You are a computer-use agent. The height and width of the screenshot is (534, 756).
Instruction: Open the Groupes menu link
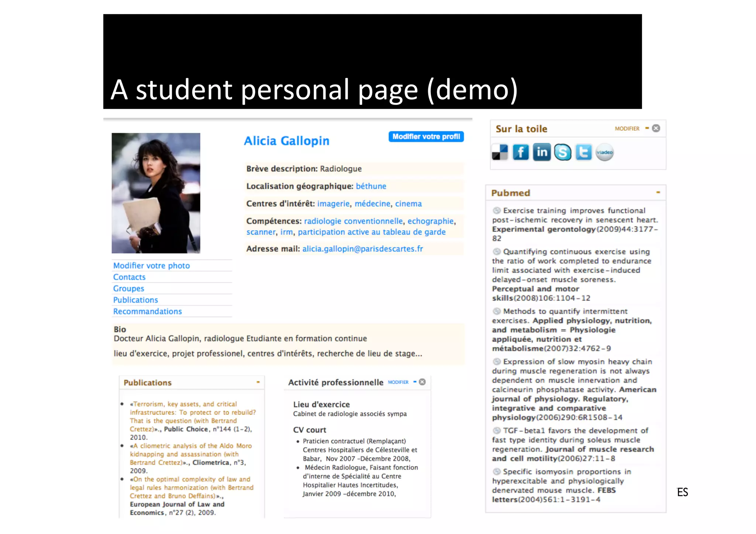[128, 288]
